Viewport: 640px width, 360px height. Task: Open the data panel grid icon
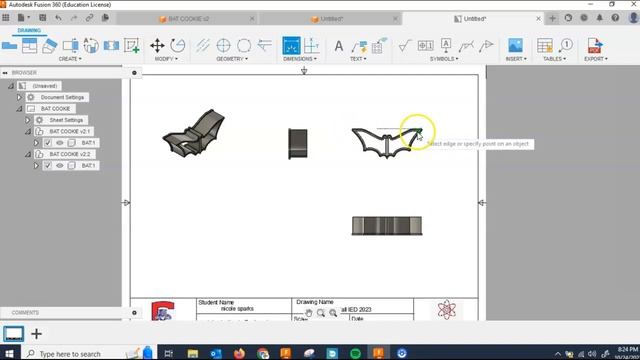point(6,18)
